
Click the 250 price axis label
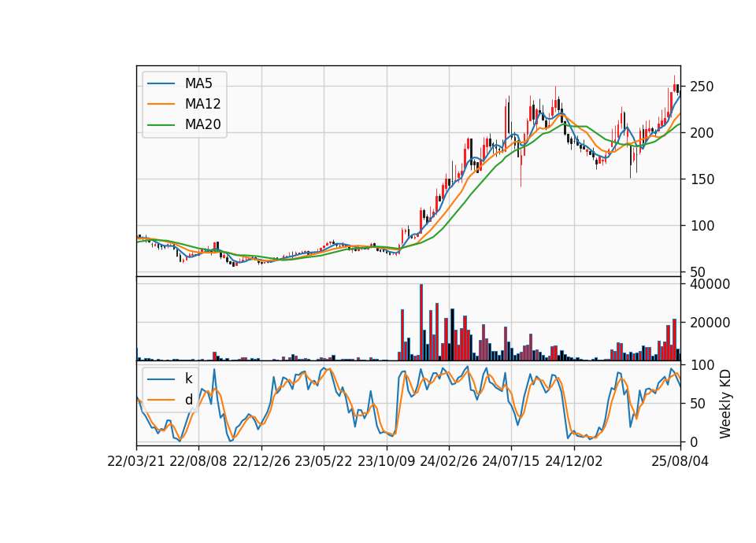[702, 87]
